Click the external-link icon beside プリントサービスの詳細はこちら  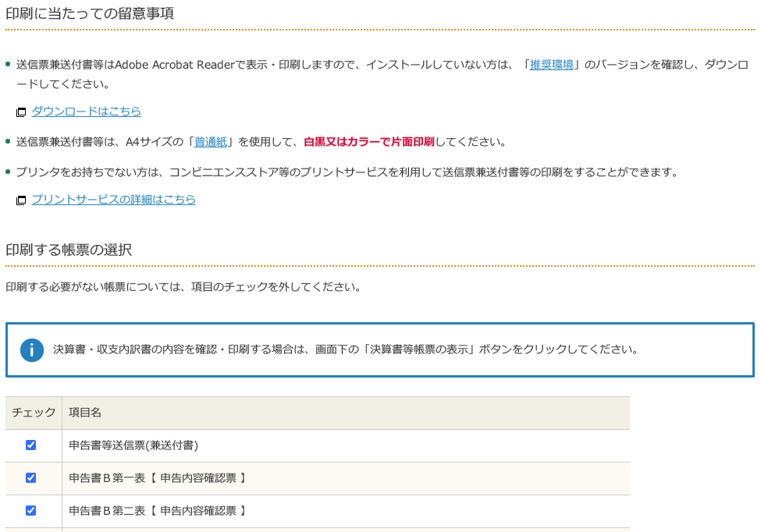coord(20,200)
